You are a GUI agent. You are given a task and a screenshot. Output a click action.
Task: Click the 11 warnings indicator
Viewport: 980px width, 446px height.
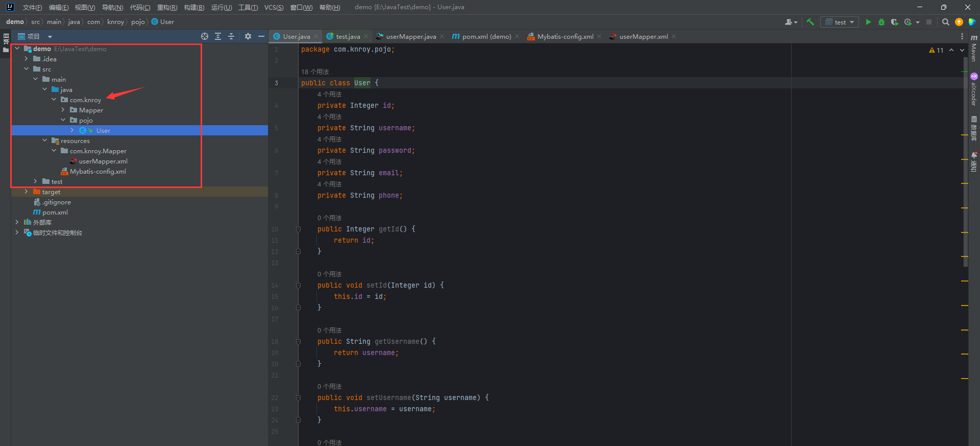pos(936,50)
